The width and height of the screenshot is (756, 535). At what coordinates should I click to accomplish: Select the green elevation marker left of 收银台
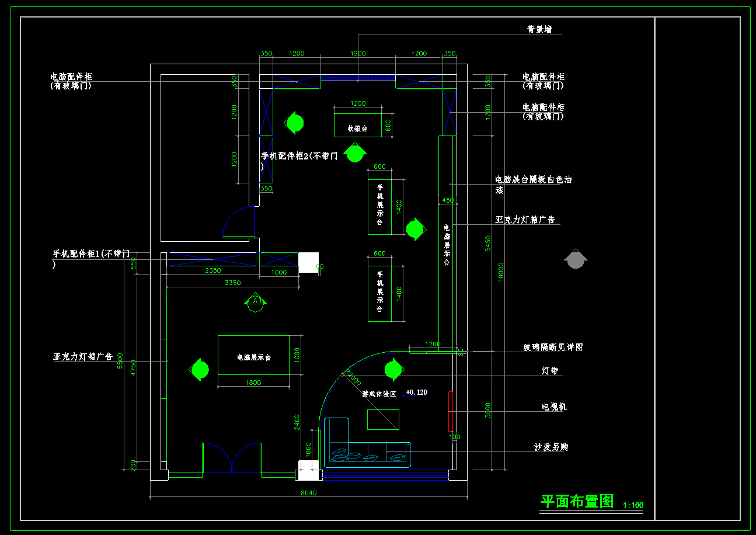tap(294, 123)
